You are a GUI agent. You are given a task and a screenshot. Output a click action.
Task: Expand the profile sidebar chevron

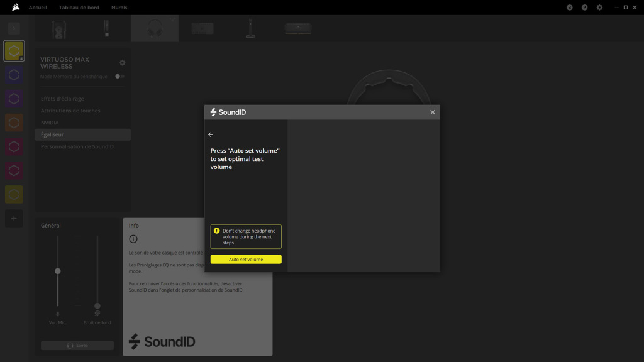14,28
